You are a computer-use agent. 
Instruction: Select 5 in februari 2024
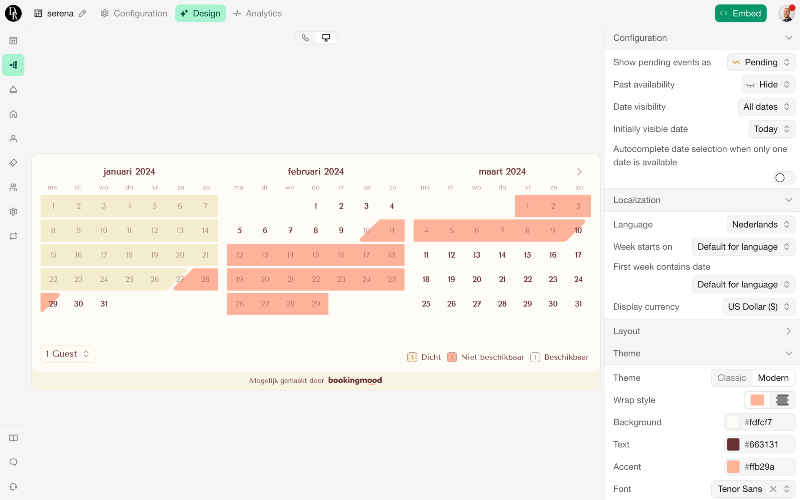coord(239,231)
